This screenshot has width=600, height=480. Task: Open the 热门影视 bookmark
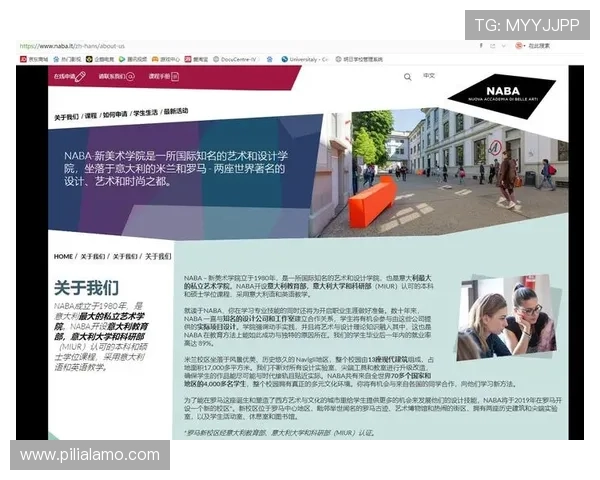pos(67,59)
